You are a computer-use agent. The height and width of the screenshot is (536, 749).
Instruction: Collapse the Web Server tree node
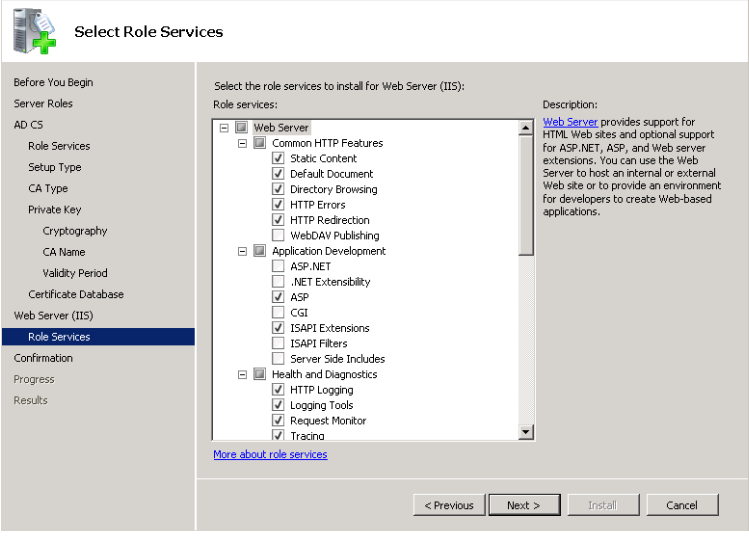(x=224, y=128)
